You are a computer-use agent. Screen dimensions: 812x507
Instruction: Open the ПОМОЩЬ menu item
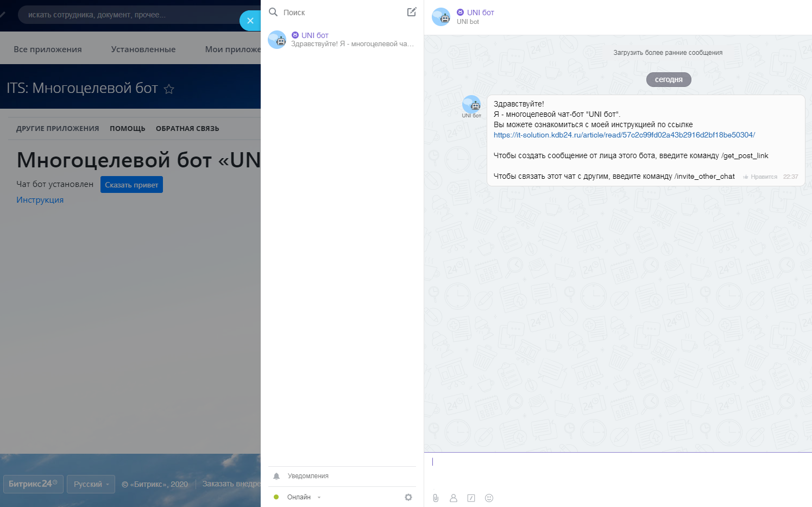(x=128, y=129)
